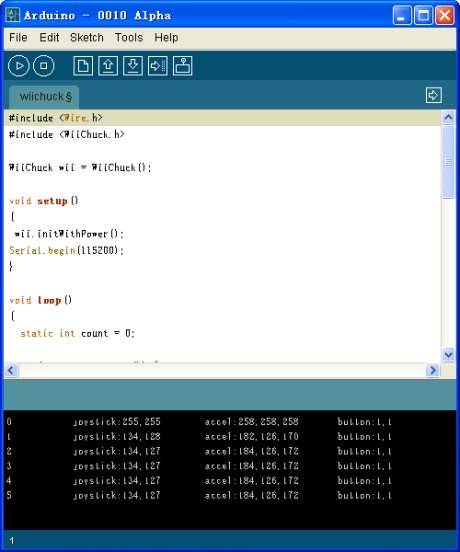Open the Edit menu
The width and height of the screenshot is (460, 552).
point(49,37)
